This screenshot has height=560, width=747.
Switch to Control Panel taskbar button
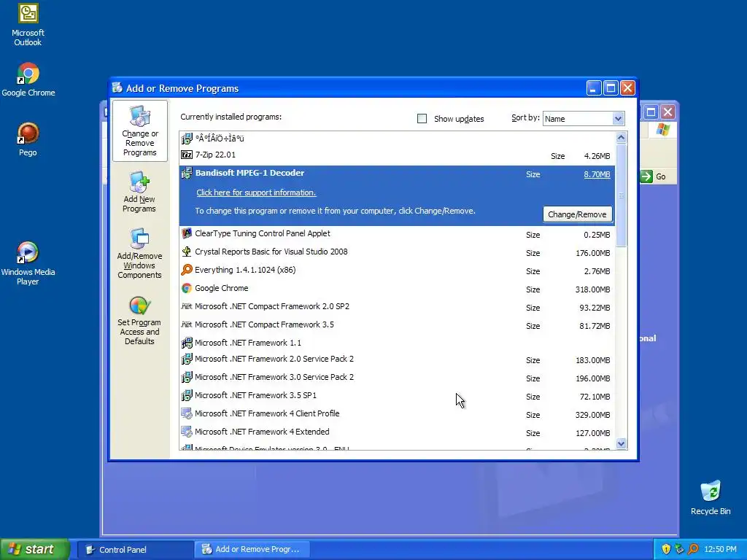(135, 550)
